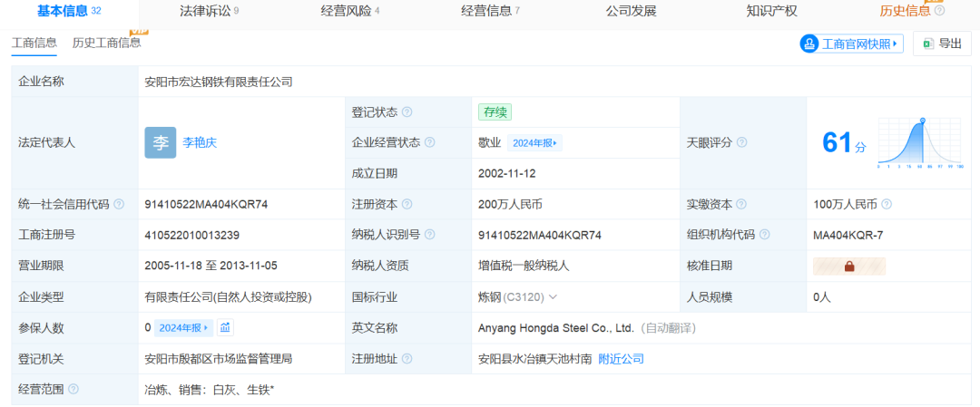Click credit code 91410522MA404KQR74 in 统一社会信用代码 row
Screen dimensions: 980x407
click(x=206, y=204)
